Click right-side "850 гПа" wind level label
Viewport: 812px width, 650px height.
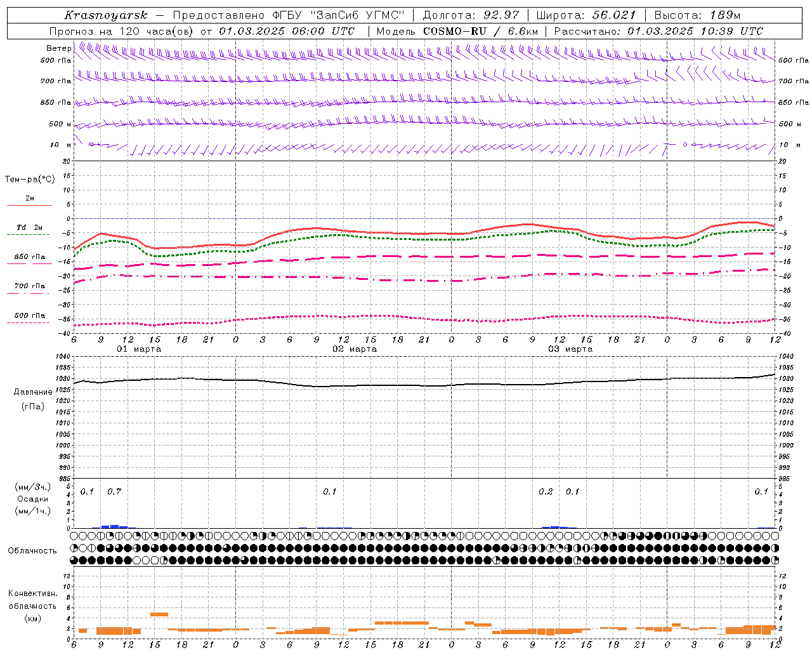(794, 102)
